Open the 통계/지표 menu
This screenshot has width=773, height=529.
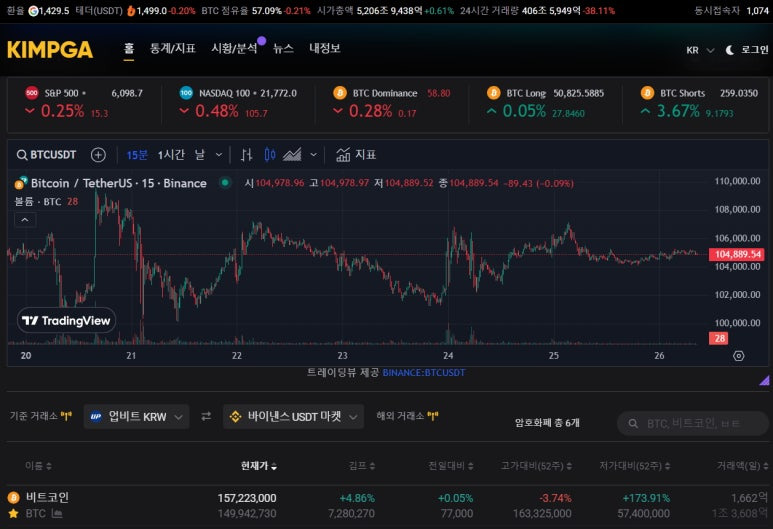click(173, 48)
